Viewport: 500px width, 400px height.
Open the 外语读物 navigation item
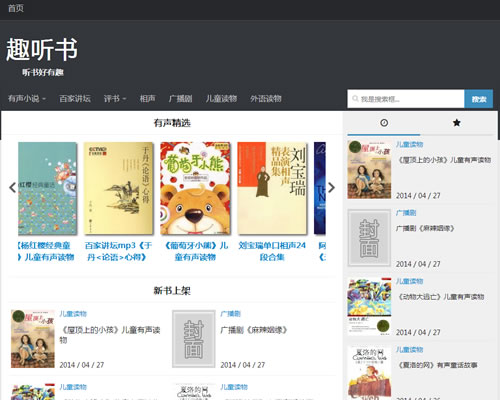point(266,98)
